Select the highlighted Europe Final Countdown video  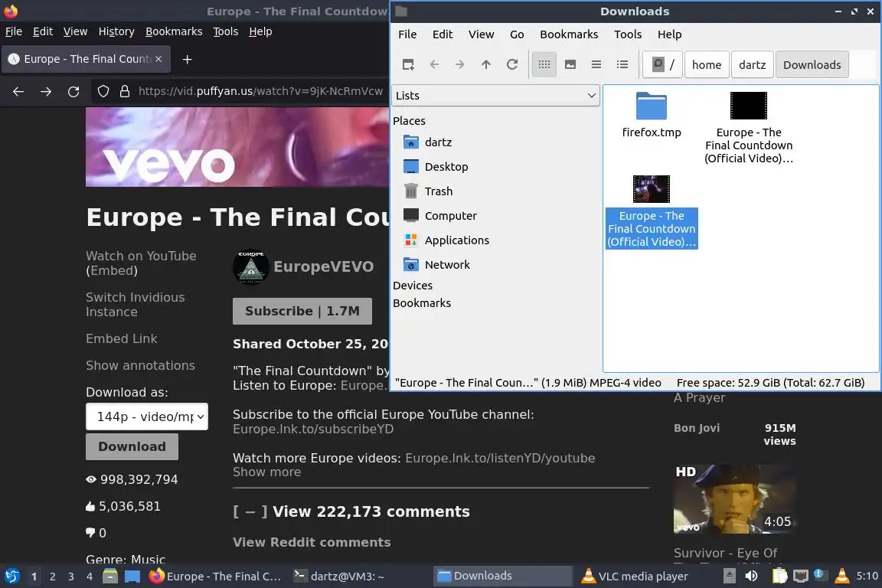pyautogui.click(x=652, y=211)
